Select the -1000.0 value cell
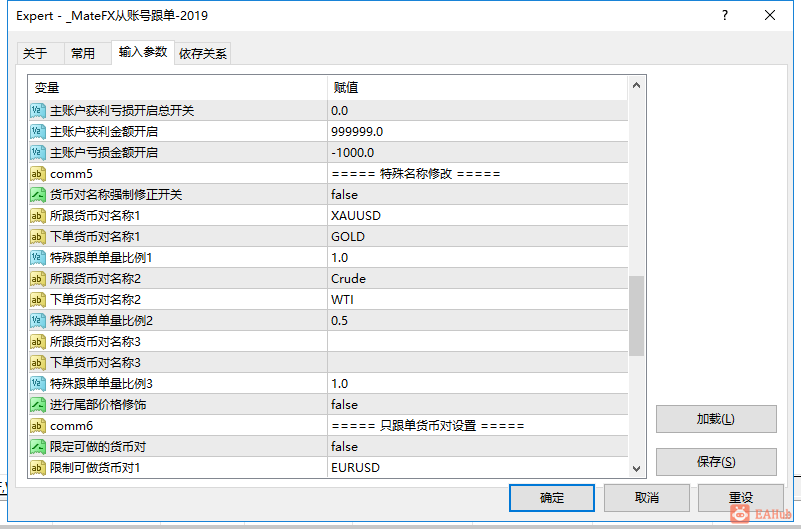Screen dimensions: 801x529 click(x=478, y=152)
